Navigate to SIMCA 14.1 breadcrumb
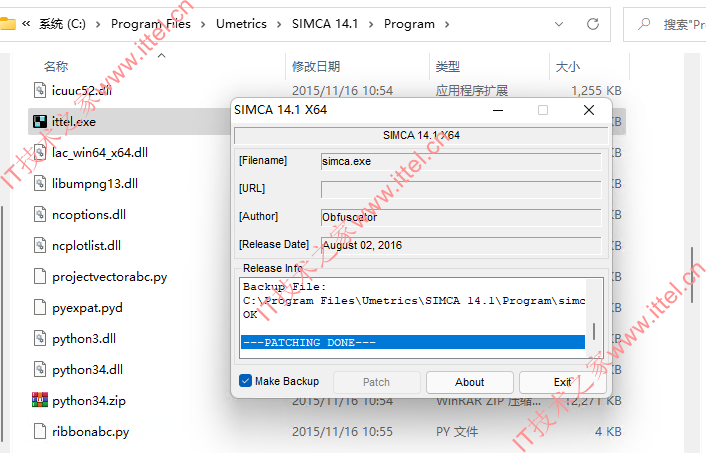Image resolution: width=706 pixels, height=453 pixels. click(x=325, y=24)
